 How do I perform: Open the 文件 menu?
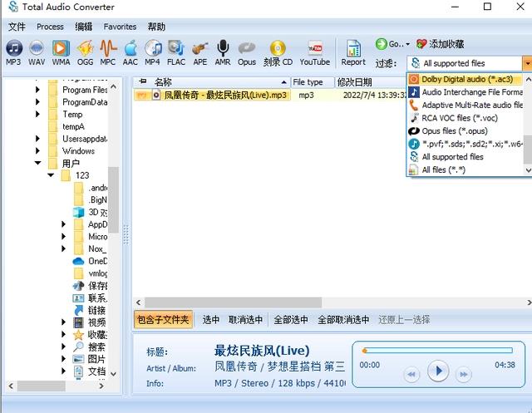17,27
